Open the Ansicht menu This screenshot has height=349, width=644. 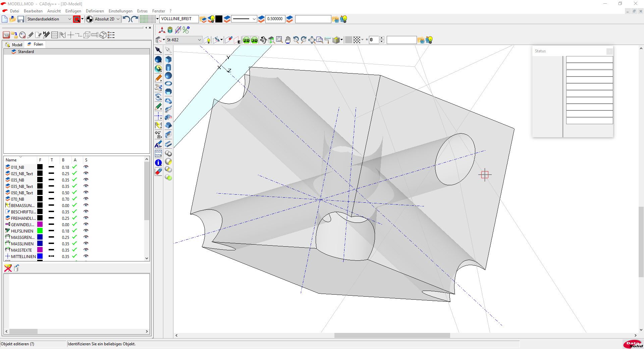point(54,11)
